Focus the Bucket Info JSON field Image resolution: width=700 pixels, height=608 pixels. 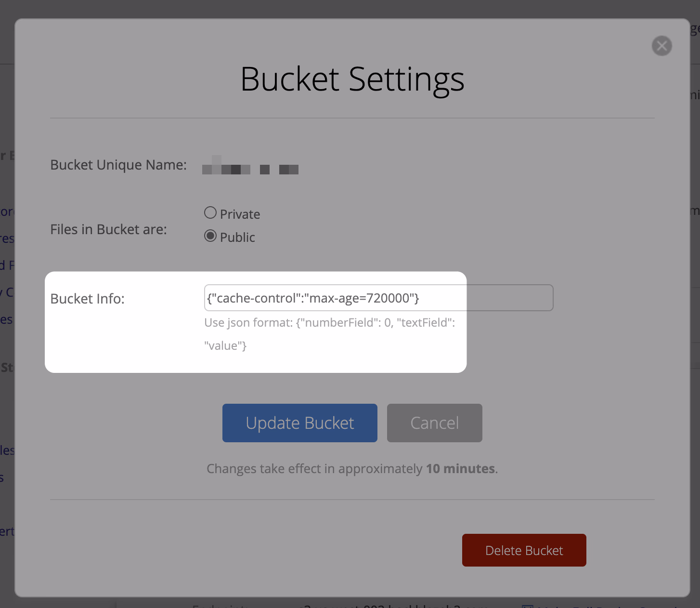pyautogui.click(x=378, y=298)
